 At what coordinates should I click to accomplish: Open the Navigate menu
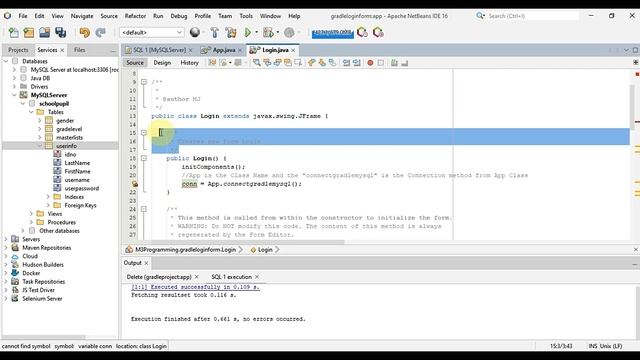pos(82,16)
